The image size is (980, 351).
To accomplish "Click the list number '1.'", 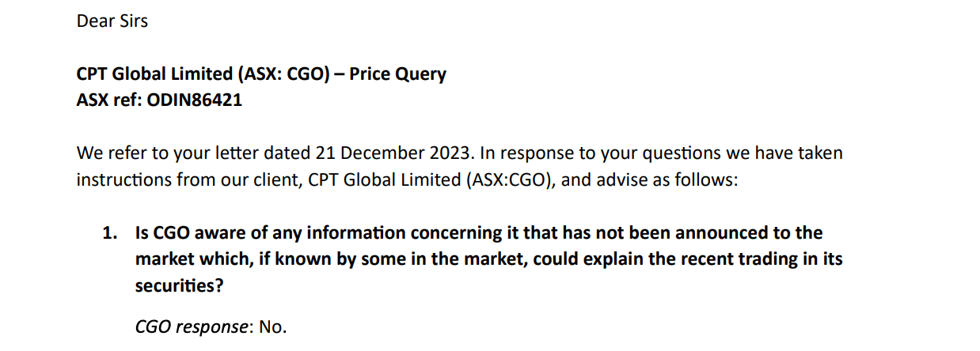I will tap(111, 233).
